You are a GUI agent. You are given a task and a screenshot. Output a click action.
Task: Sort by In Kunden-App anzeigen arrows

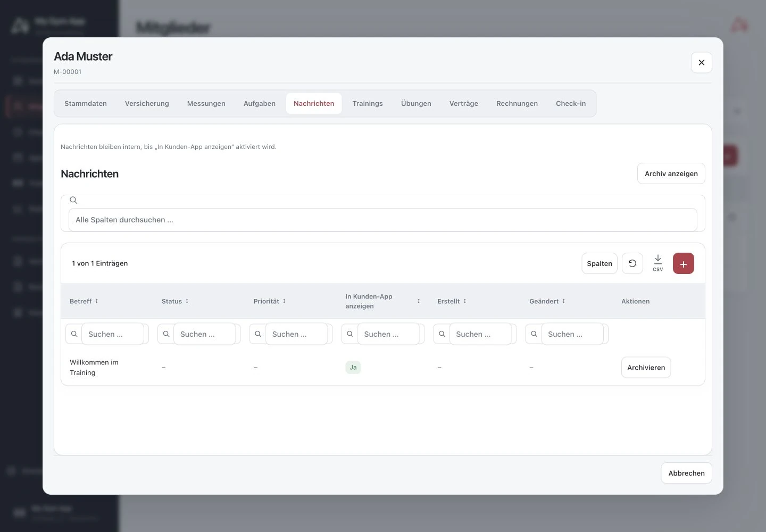419,301
